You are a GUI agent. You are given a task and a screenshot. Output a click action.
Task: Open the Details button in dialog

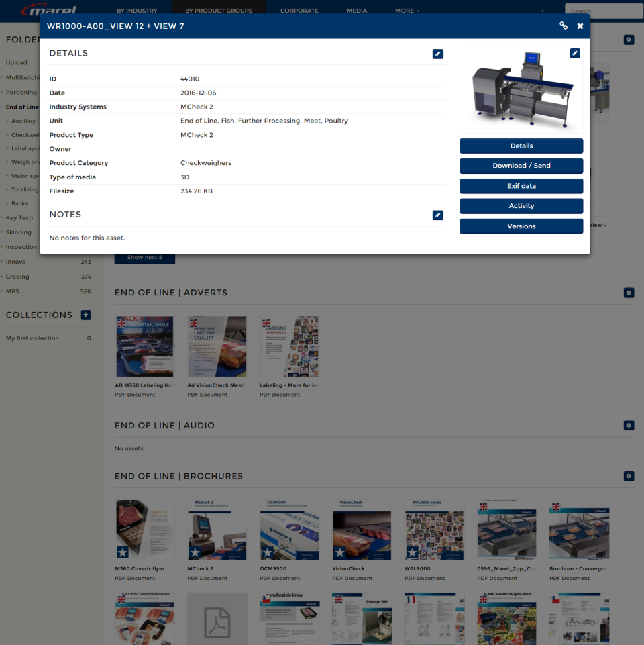point(521,146)
